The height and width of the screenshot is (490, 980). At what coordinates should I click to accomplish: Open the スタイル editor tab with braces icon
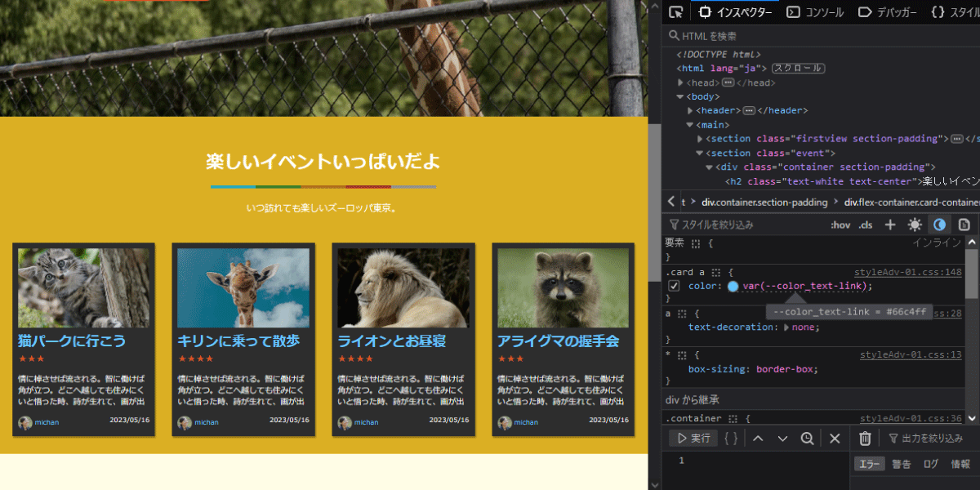coord(954,12)
